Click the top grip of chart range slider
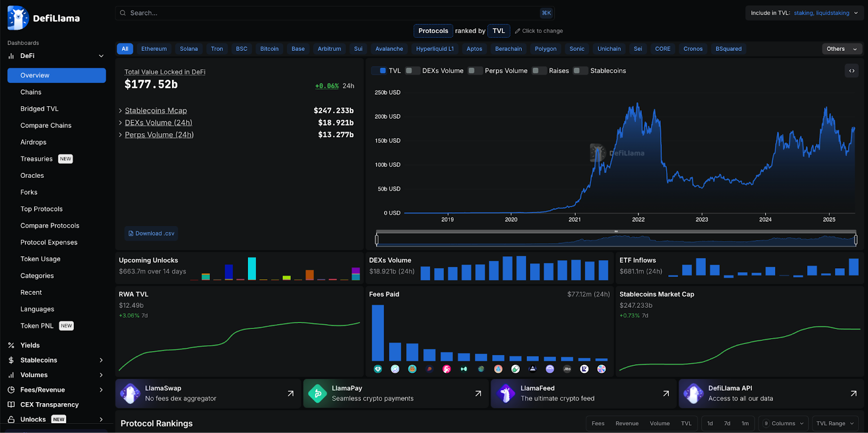Screen dimensions: 868x433 pyautogui.click(x=616, y=231)
